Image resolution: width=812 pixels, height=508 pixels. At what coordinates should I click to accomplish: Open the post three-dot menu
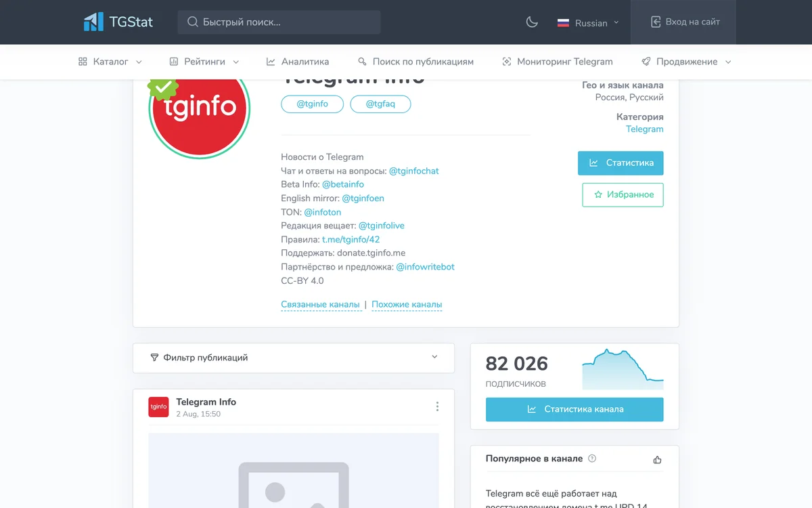pyautogui.click(x=437, y=406)
